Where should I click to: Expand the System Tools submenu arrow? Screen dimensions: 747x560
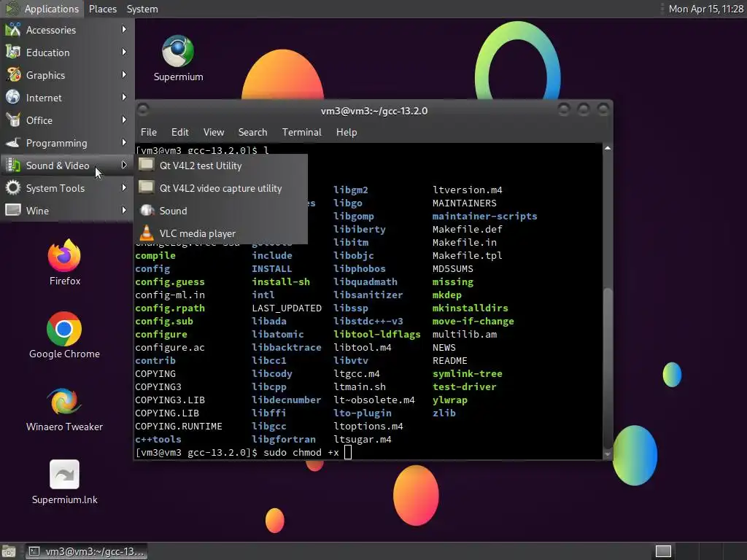click(124, 187)
